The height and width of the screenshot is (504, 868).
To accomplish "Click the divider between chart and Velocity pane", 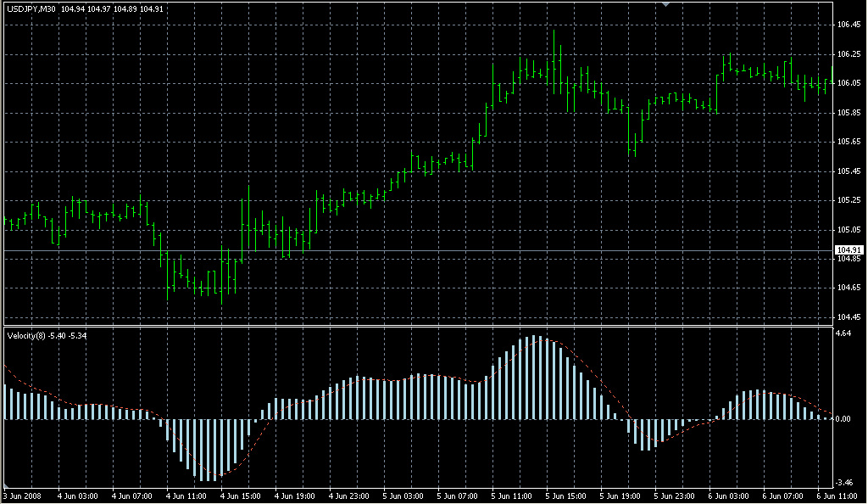I will (415, 326).
